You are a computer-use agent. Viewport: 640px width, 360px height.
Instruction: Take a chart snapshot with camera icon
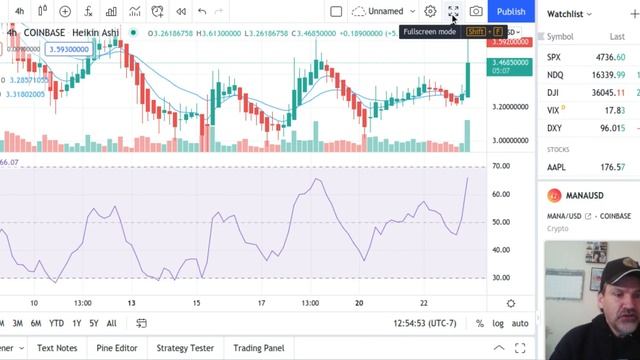tap(476, 11)
